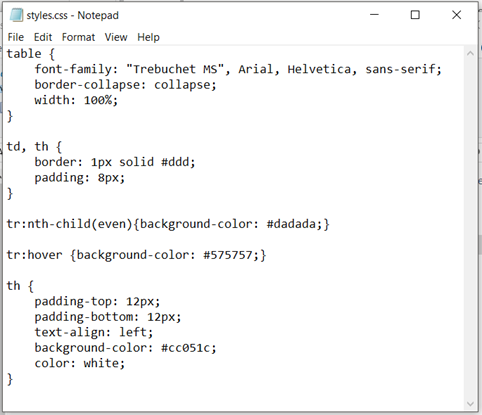
Task: Place cursor on the font-family line
Action: click(238, 69)
